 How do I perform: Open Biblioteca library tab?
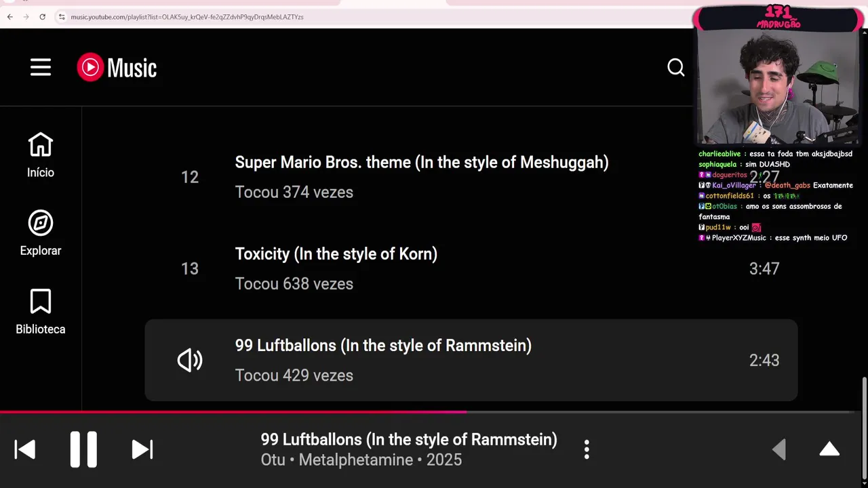41,312
